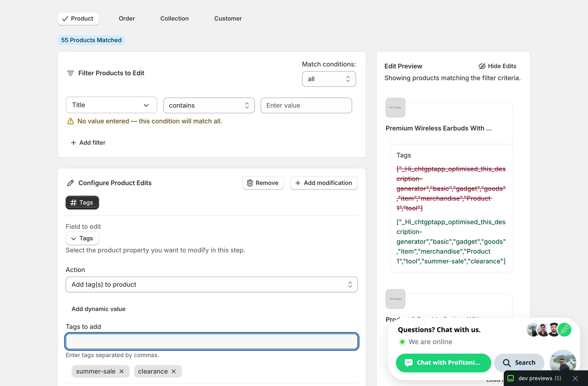Toggle Hide Edits in Edit Preview

click(497, 66)
